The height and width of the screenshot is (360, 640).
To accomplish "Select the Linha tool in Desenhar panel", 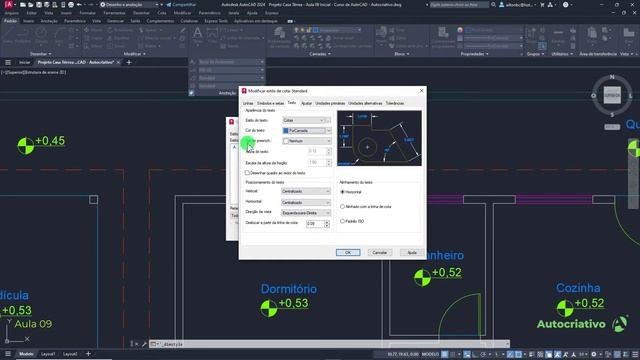I will tap(8, 36).
